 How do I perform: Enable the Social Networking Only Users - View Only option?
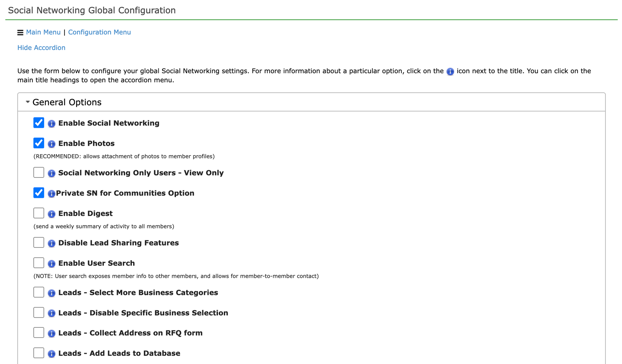click(38, 172)
